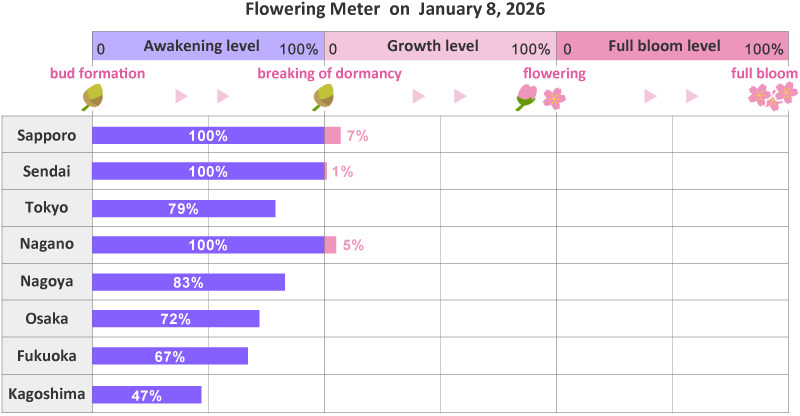Click the Osaka city label
This screenshot has width=800, height=416.
46,319
